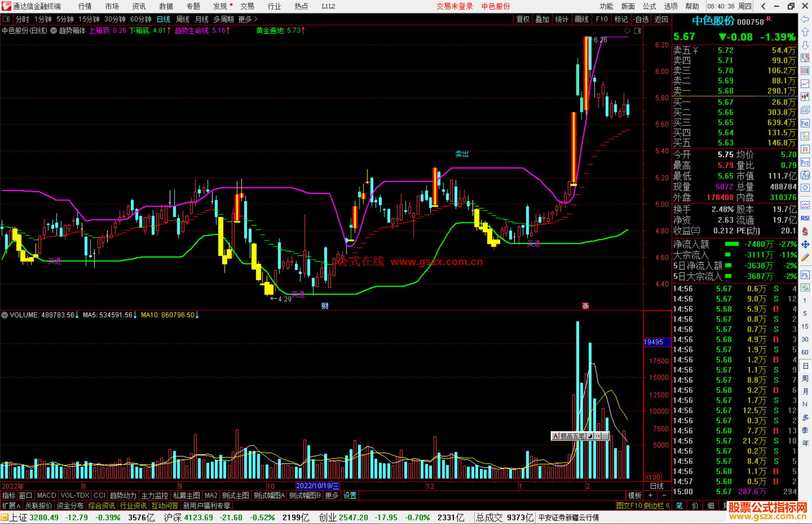Image resolution: width=812 pixels, height=524 pixels.
Task: Click the 返回 return button
Action: tap(661, 19)
